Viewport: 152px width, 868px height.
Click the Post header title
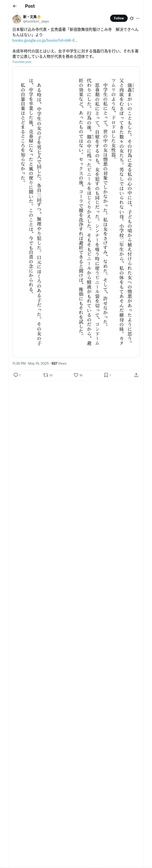30,6
